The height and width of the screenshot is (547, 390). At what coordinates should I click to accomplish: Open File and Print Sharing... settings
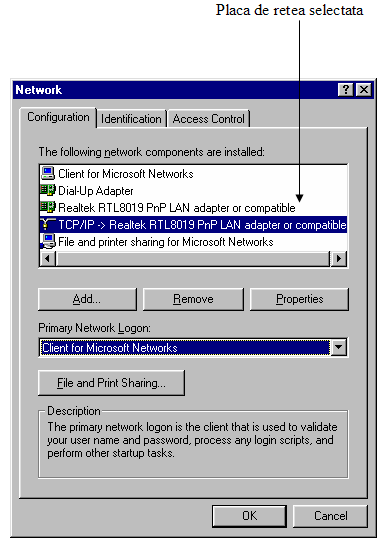111,383
